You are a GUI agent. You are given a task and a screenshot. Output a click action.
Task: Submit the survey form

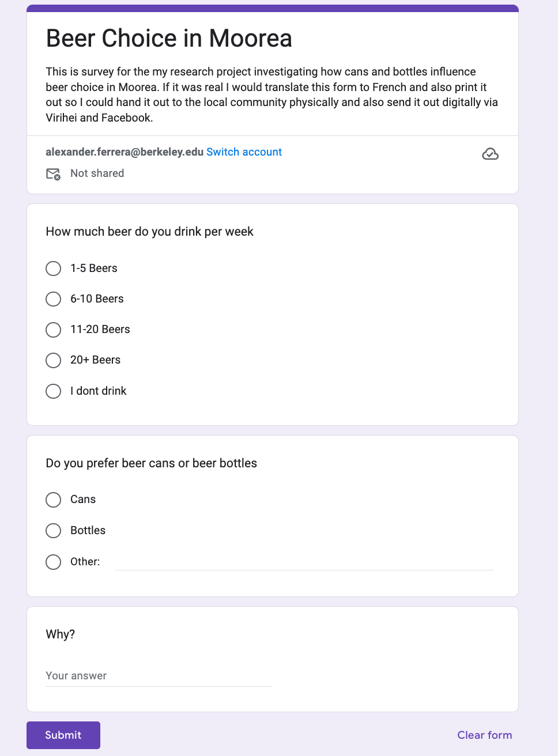coord(63,735)
